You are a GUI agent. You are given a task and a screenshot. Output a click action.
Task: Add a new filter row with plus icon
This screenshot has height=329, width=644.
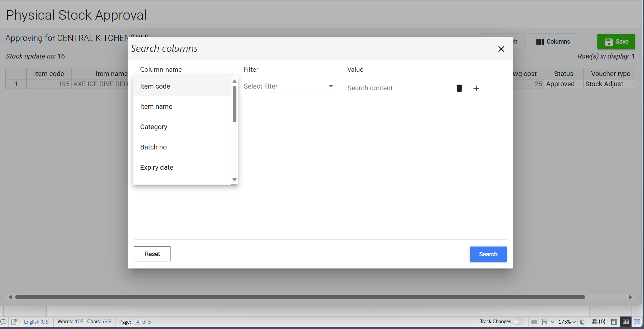point(476,88)
